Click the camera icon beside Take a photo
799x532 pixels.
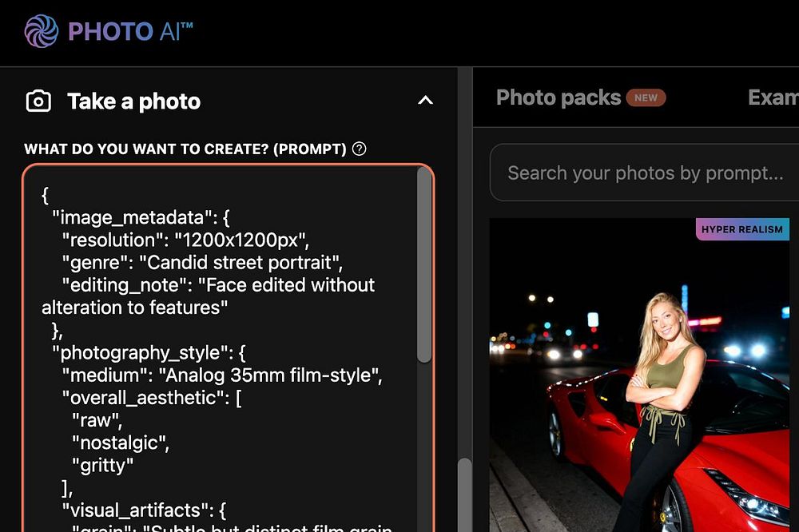point(38,101)
